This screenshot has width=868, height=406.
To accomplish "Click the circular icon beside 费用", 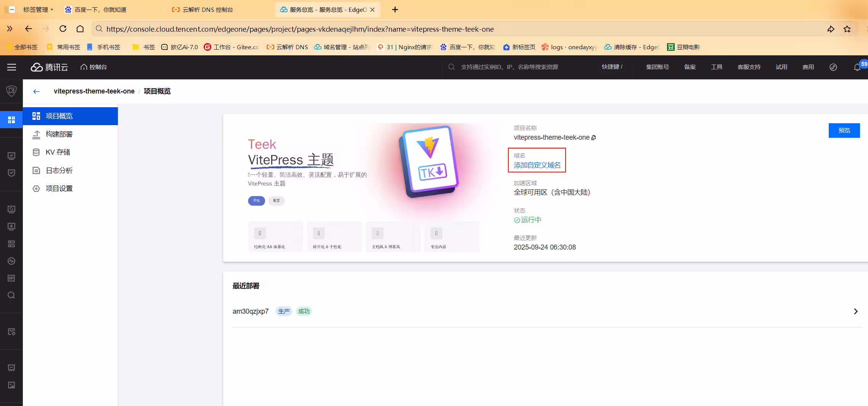I will pos(833,67).
